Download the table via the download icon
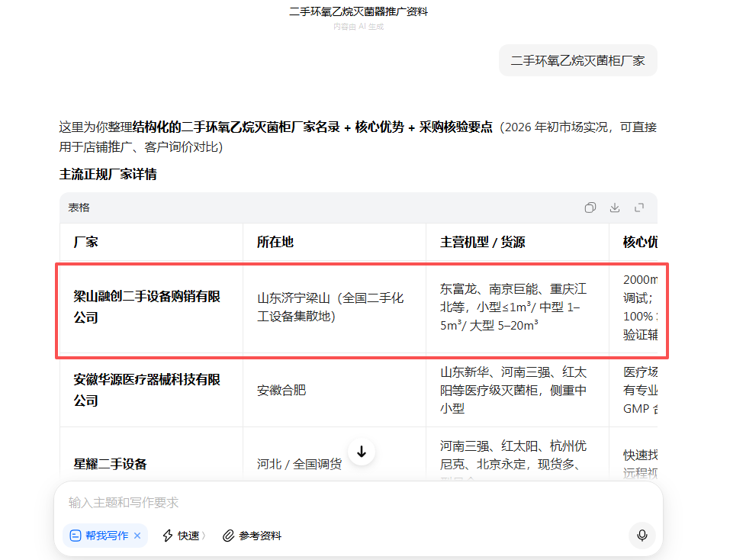 tap(615, 208)
